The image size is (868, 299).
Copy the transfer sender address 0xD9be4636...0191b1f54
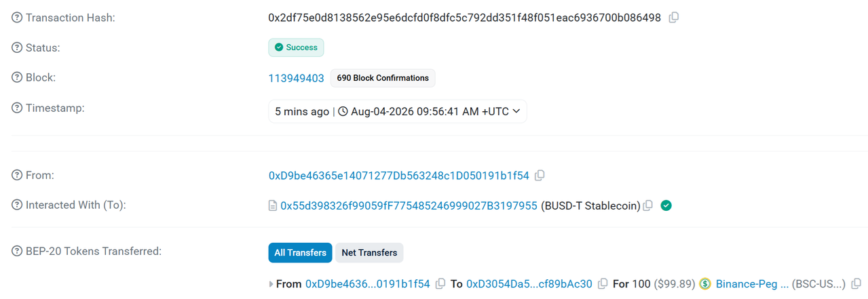[440, 284]
